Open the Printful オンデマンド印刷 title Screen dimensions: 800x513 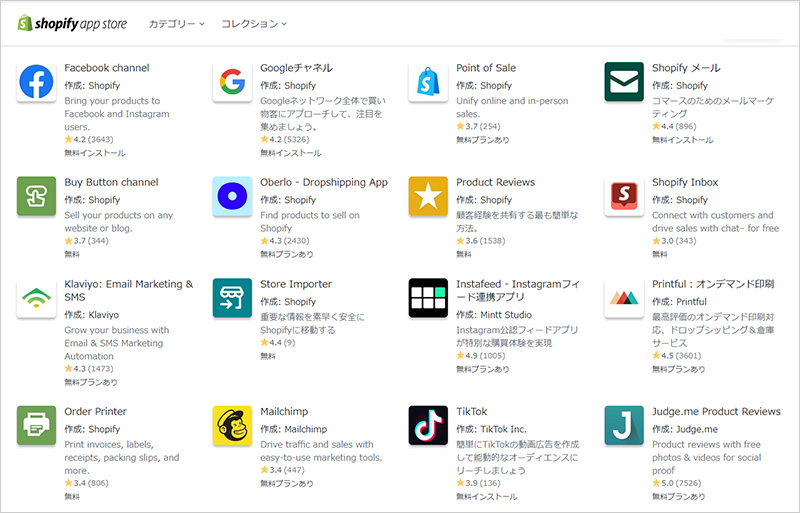point(713,284)
